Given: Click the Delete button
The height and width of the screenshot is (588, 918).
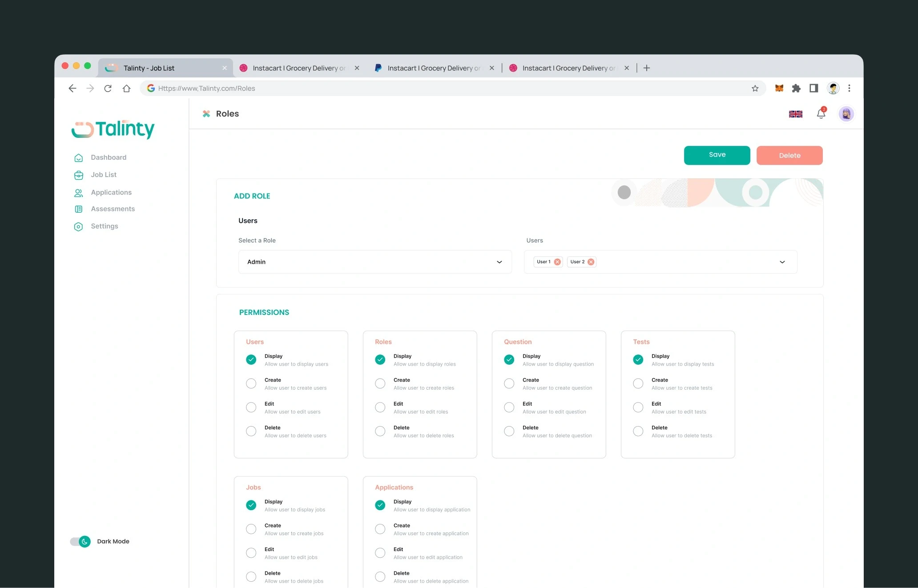Looking at the screenshot, I should coord(789,155).
